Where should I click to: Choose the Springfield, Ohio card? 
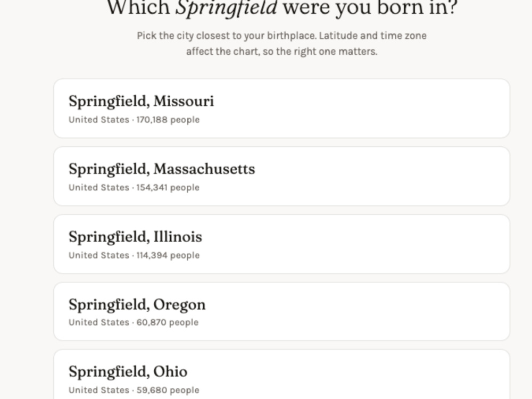281,375
